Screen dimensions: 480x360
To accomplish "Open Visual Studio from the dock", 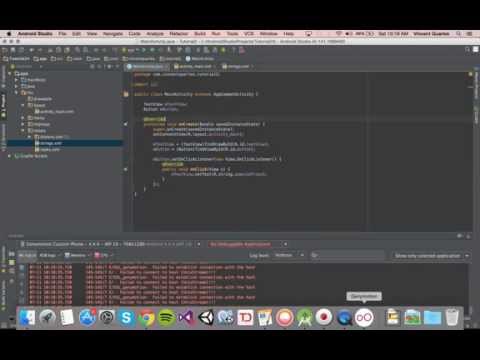I will pyautogui.click(x=186, y=317).
